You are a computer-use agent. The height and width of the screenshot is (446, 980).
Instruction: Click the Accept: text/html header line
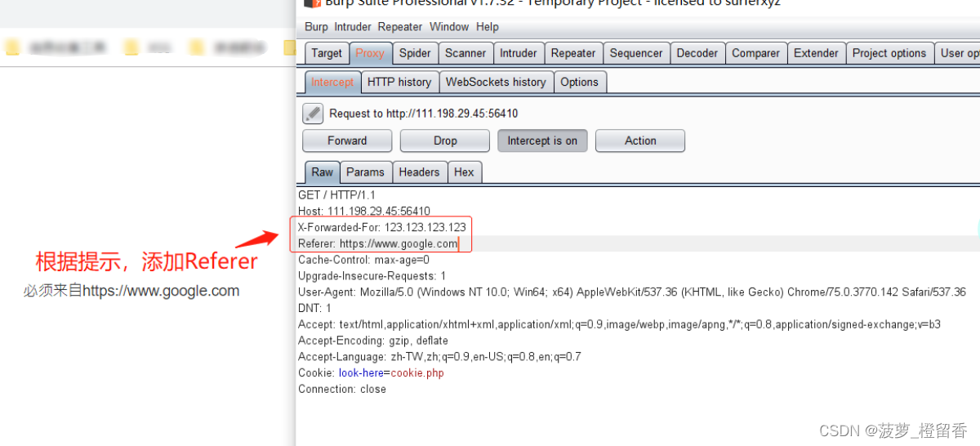(x=619, y=324)
